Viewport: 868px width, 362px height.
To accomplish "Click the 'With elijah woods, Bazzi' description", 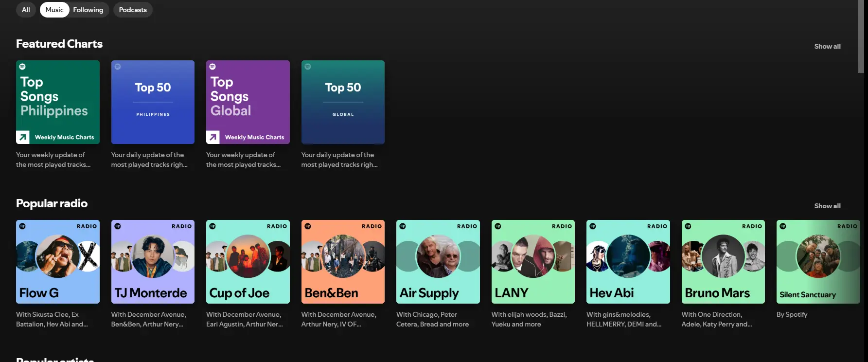I will tap(529, 319).
